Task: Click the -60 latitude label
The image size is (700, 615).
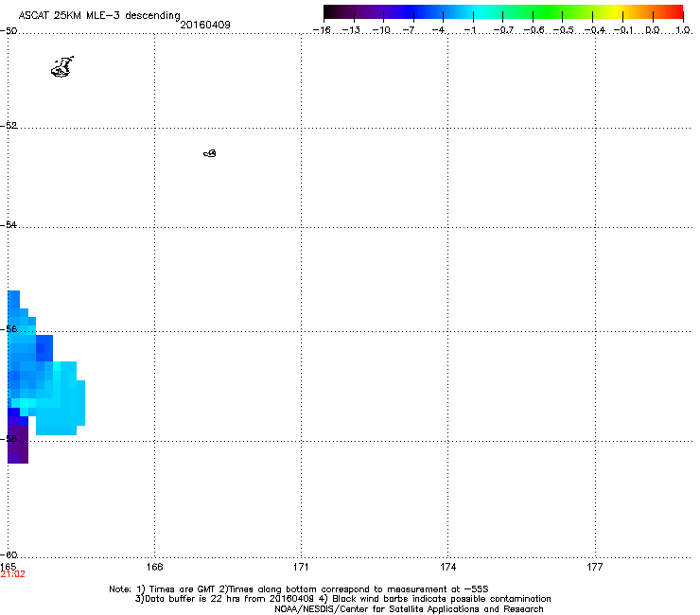Action: 9,554
